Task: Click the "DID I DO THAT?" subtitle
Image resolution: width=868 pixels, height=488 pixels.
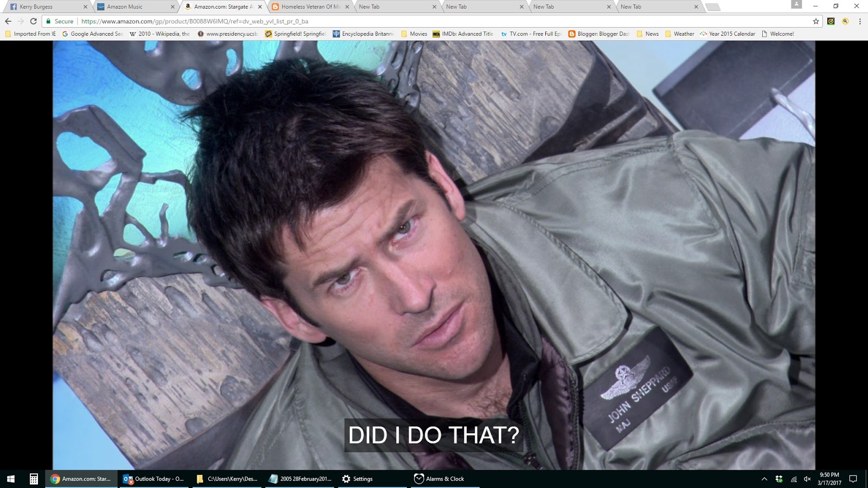Action: (x=433, y=435)
